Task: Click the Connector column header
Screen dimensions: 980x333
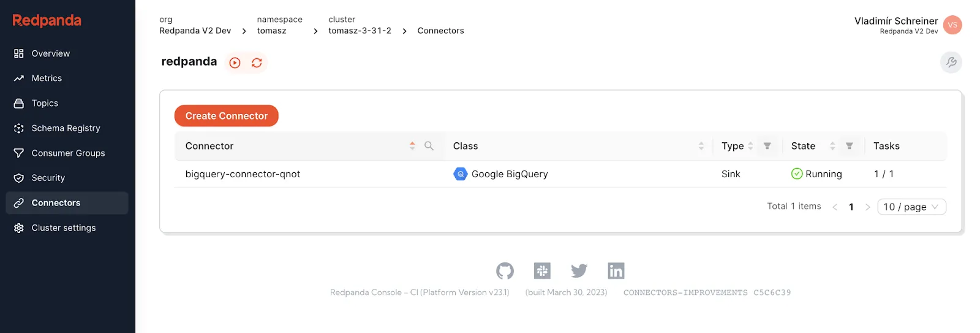Action: 209,146
